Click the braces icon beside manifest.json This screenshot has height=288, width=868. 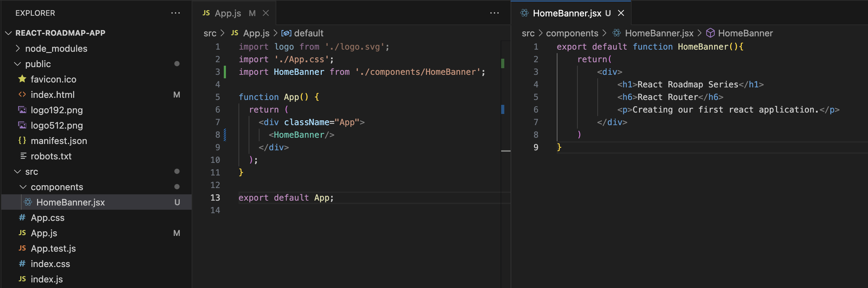coord(22,141)
